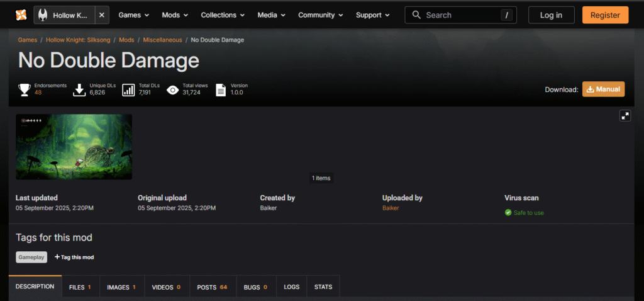Click the orange Register button

click(605, 15)
